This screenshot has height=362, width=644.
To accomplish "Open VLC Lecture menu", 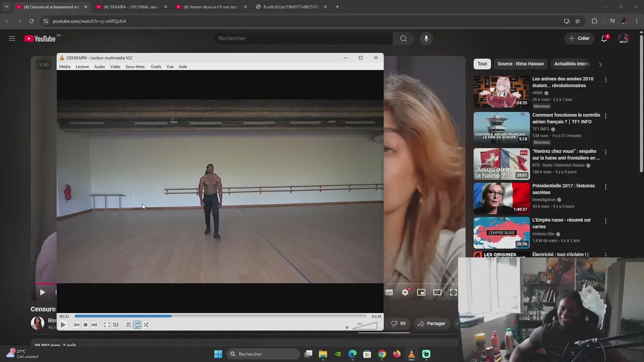I will pyautogui.click(x=82, y=67).
